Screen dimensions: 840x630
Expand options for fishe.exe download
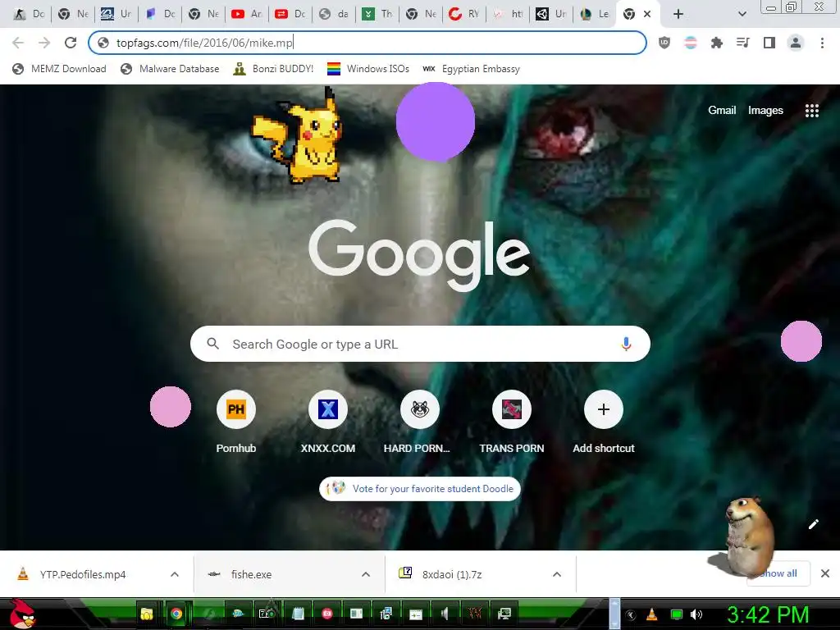(x=366, y=574)
